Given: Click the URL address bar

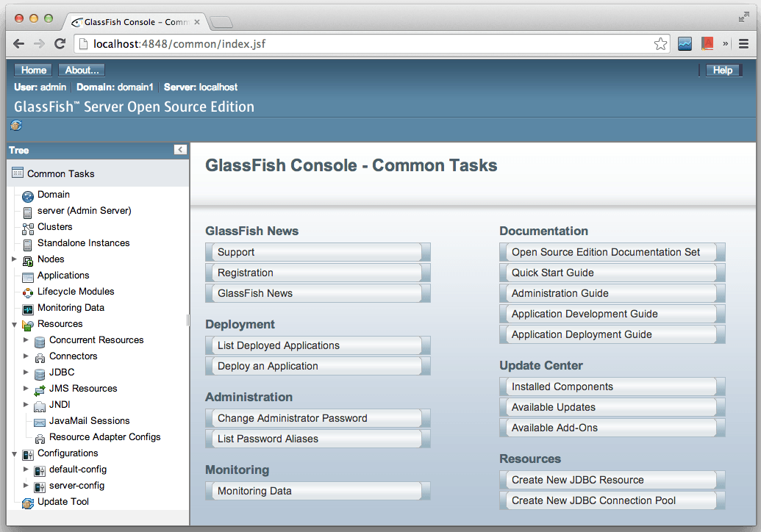Looking at the screenshot, I should click(x=368, y=44).
